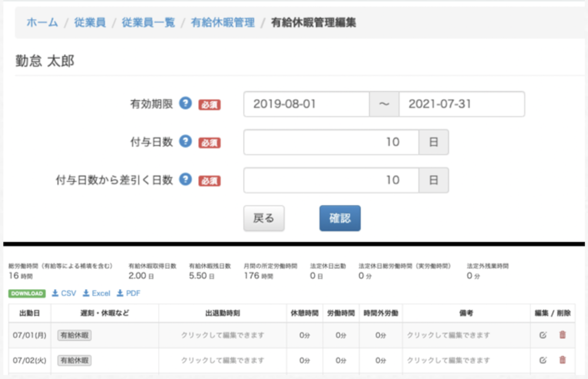Click the green DOWNLOAD badge

26,293
